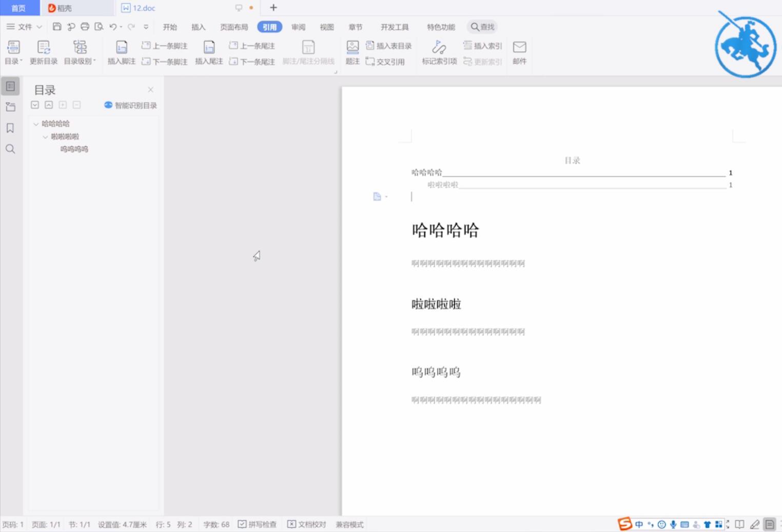The height and width of the screenshot is (532, 782).
Task: Collapse all headings in outline pane
Action: tap(49, 105)
